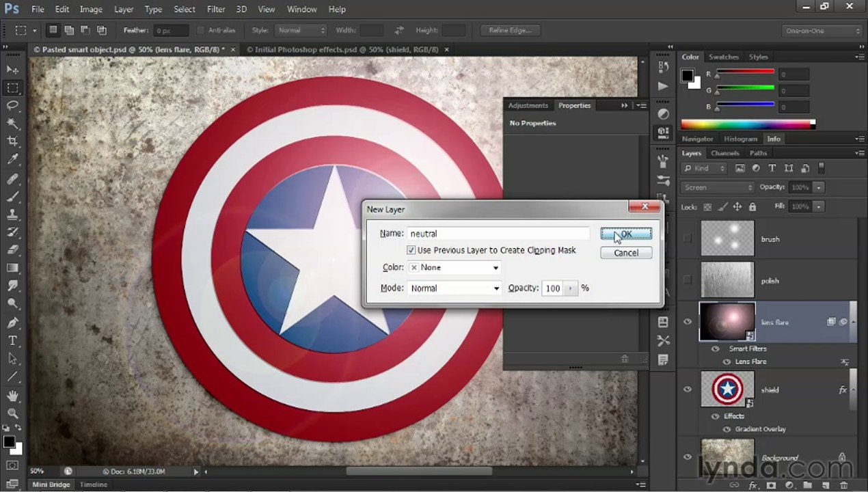
Task: Confirm the New Layer dialog with OK
Action: click(626, 234)
